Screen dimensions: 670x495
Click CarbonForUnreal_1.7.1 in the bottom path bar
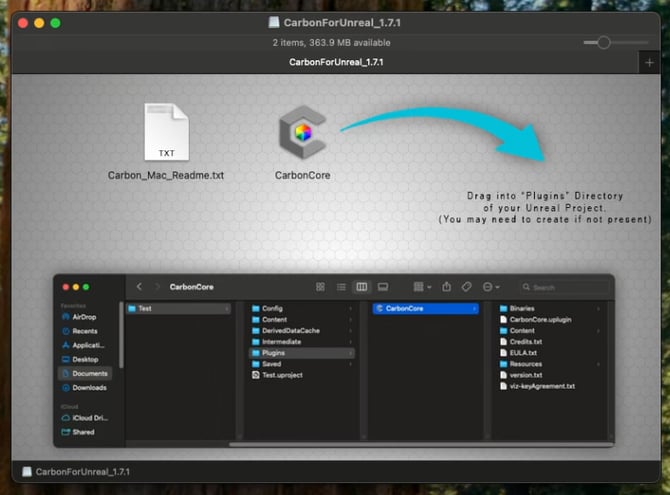76,472
